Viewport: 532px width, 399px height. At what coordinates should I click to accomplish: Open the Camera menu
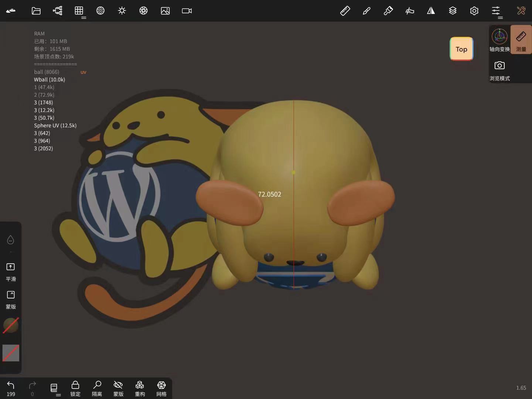click(187, 11)
